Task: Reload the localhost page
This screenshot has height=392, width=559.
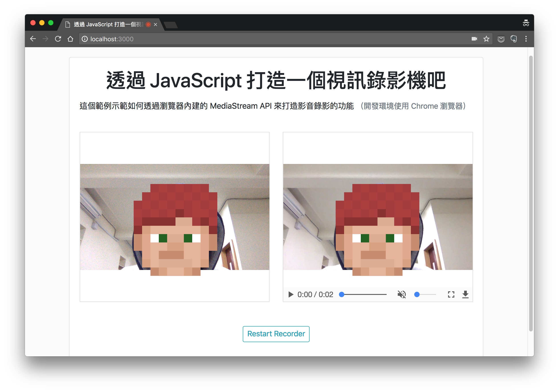Action: point(58,39)
